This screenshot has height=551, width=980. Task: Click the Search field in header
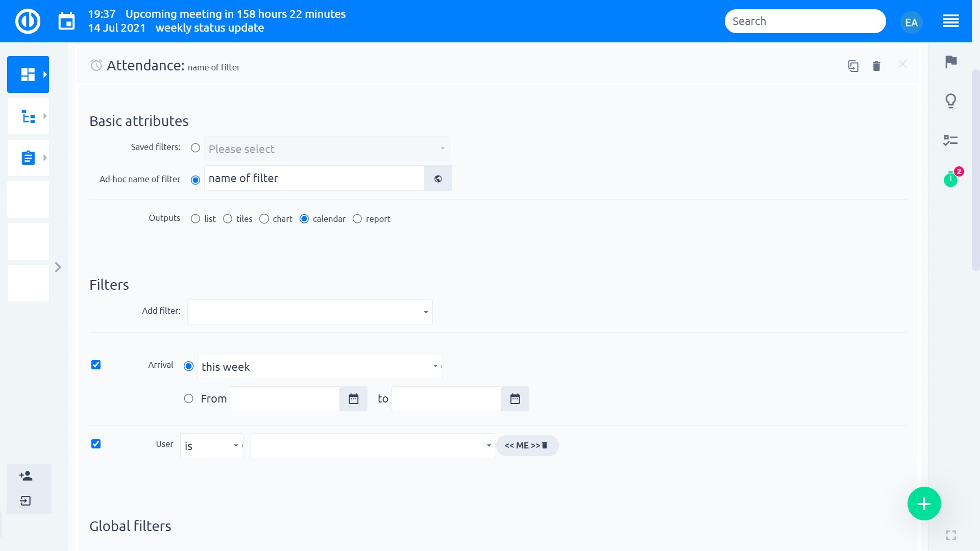(805, 21)
